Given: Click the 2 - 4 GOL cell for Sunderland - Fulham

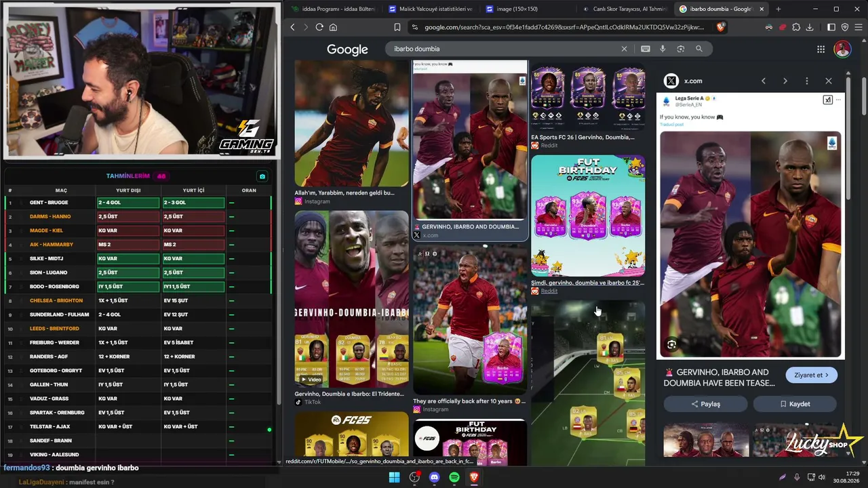Looking at the screenshot, I should (x=127, y=314).
